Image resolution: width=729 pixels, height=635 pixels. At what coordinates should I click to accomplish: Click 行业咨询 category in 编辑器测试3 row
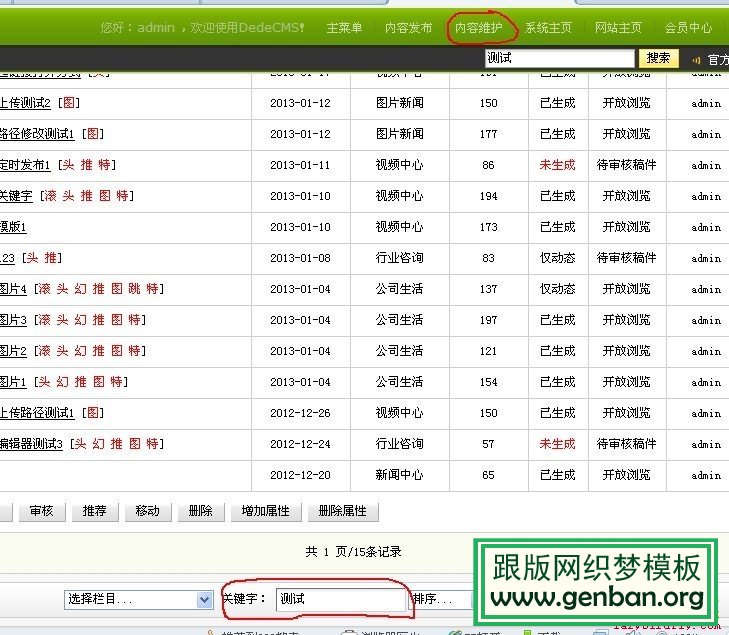pyautogui.click(x=399, y=444)
